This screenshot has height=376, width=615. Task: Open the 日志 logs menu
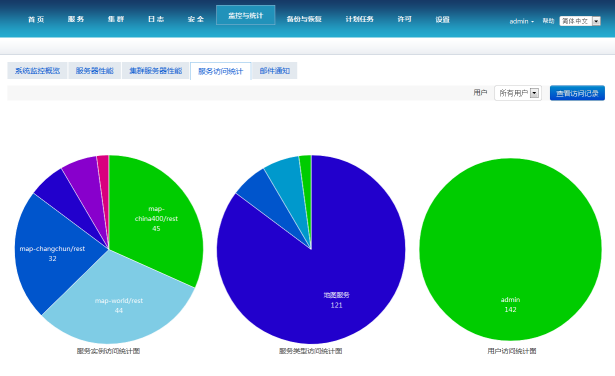pos(156,19)
